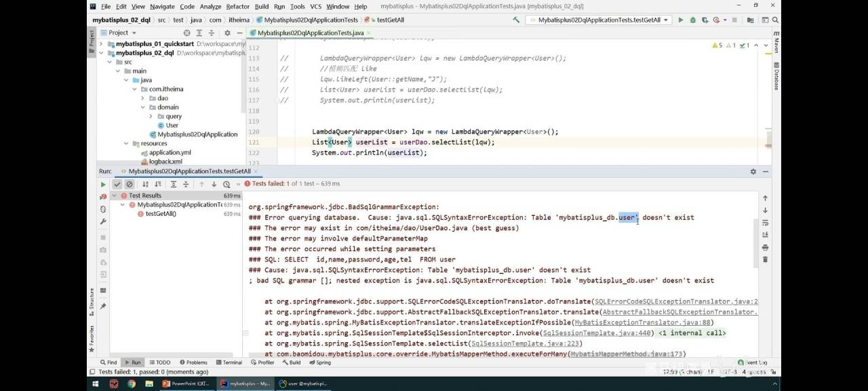Run the selected configuration from top toolbar
Screen dimensions: 868x391
click(681, 20)
